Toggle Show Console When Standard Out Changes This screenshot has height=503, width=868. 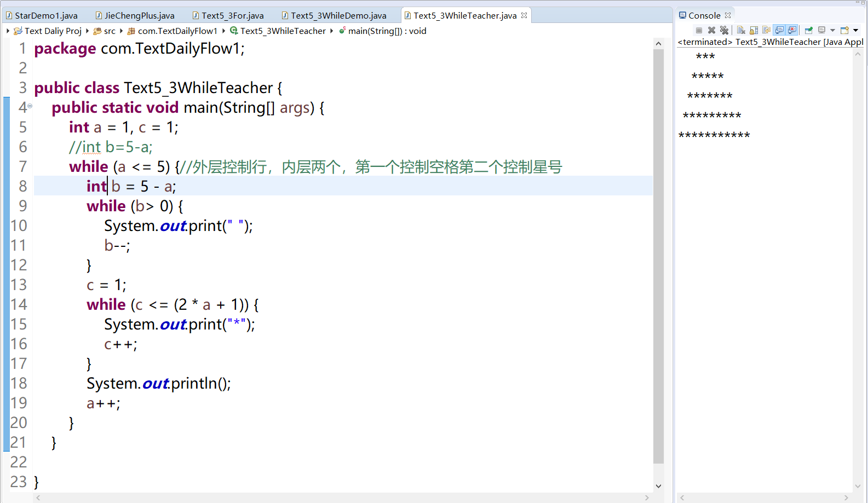(x=779, y=30)
